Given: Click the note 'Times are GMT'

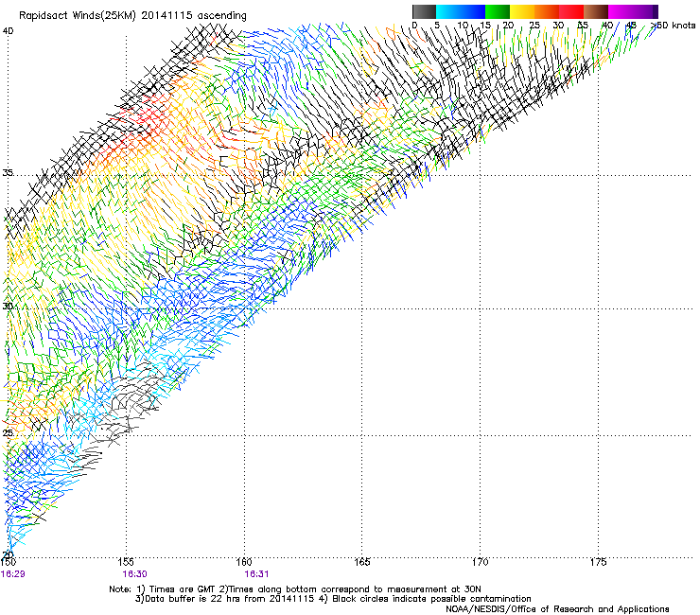Looking at the screenshot, I should (x=182, y=589).
